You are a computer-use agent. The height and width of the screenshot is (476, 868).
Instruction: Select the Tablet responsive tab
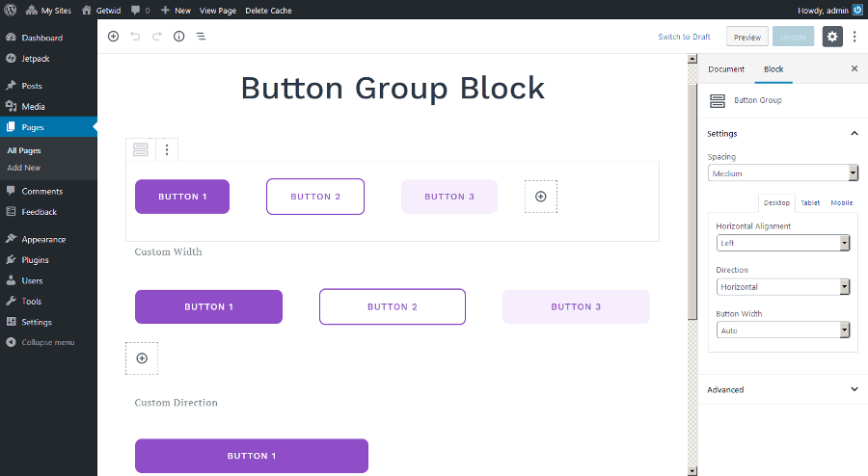(x=810, y=203)
